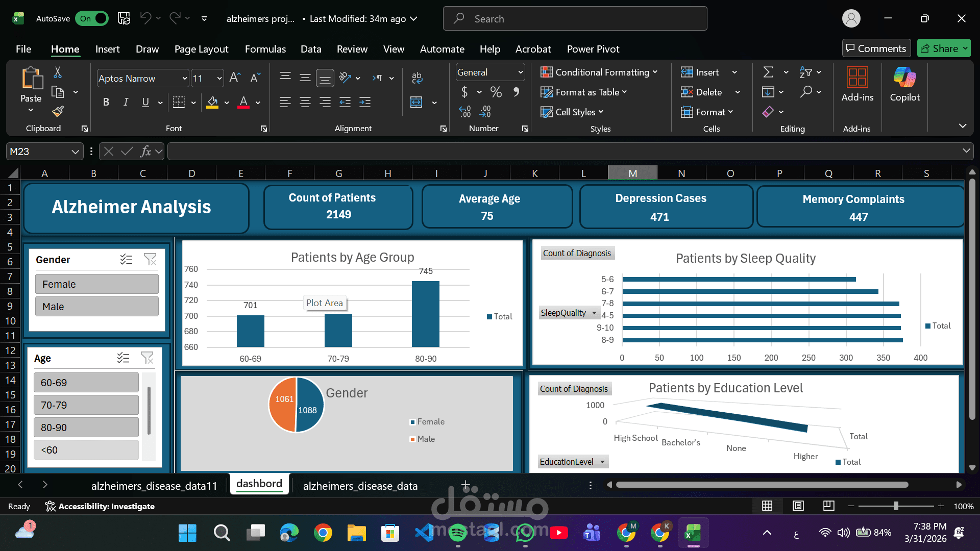Click the Decrease Decimal icon
980x551 pixels.
click(x=485, y=111)
